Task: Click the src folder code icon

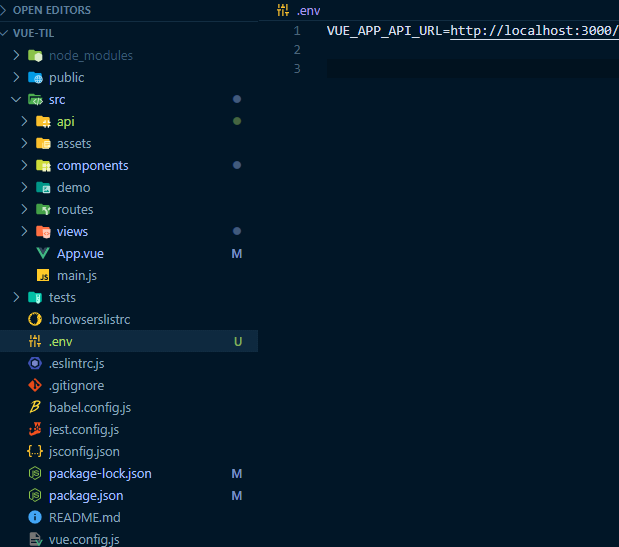Action: 35,100
